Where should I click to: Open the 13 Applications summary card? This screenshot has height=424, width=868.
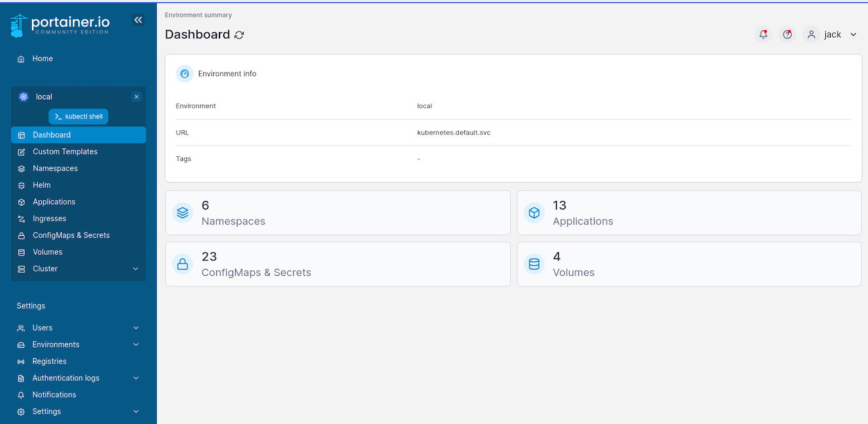pos(688,213)
